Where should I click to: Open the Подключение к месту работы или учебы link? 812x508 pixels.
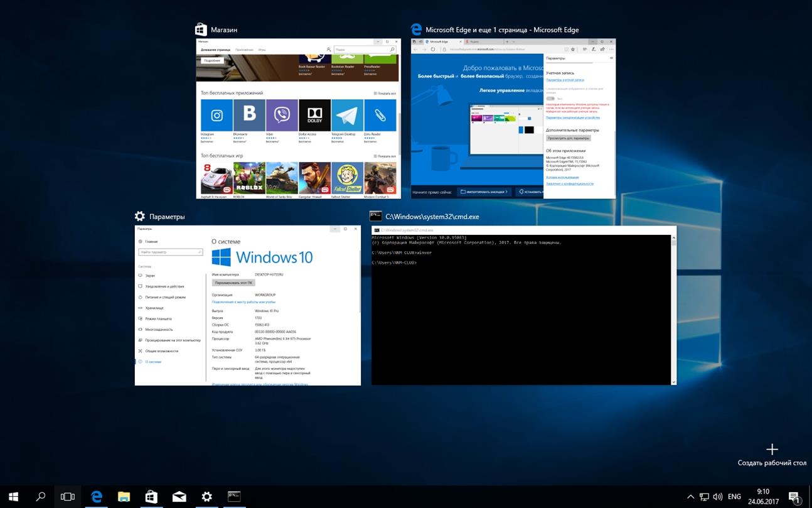[243, 302]
